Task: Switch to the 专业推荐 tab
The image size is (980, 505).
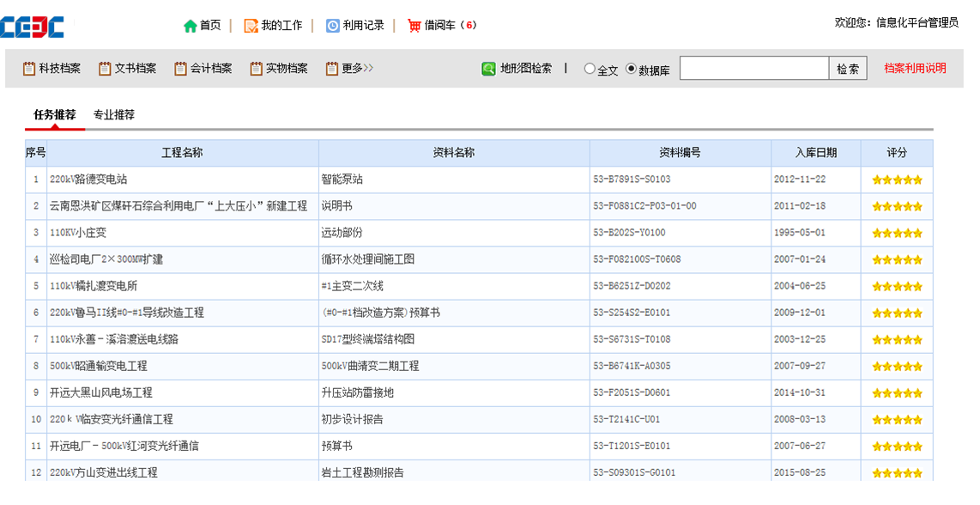Action: [x=114, y=114]
